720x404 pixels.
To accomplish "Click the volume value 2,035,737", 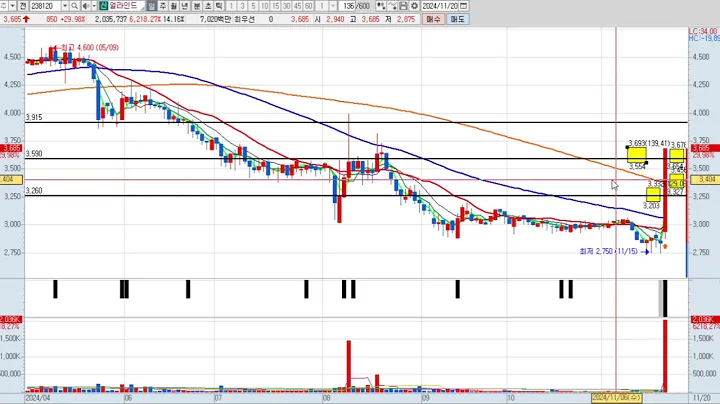I will (111, 19).
